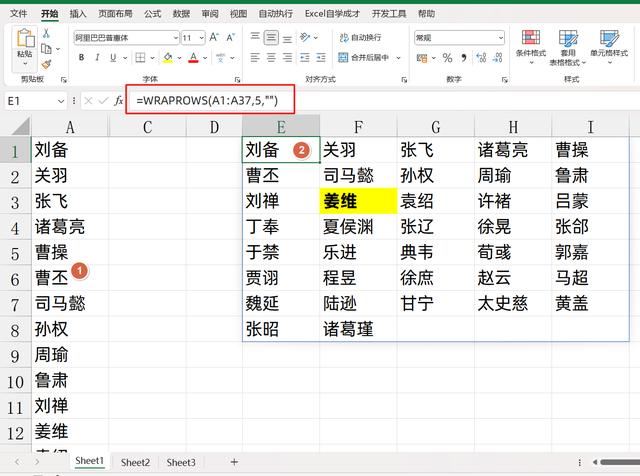Switch to the 数据 Data tab
Image resolution: width=640 pixels, height=476 pixels.
pyautogui.click(x=181, y=14)
